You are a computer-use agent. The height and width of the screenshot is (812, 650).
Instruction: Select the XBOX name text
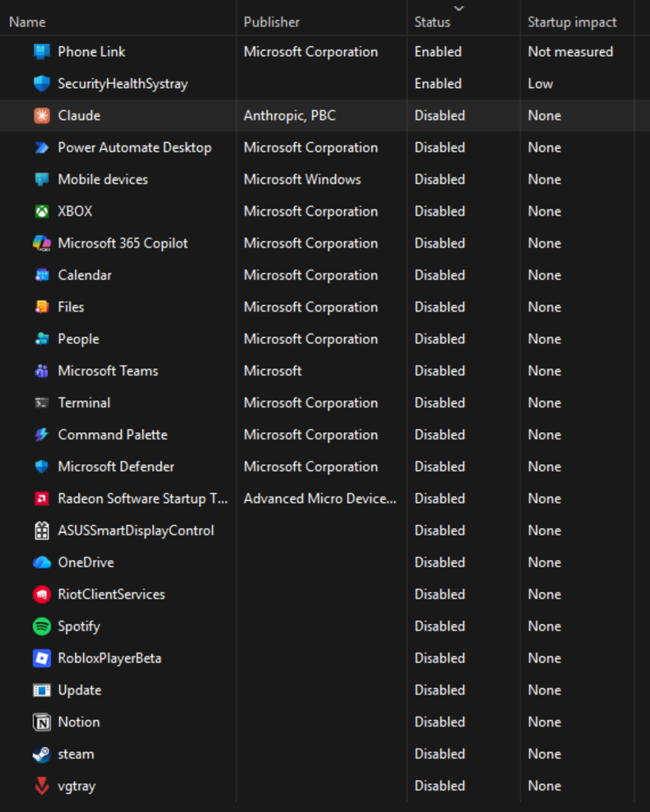(75, 211)
